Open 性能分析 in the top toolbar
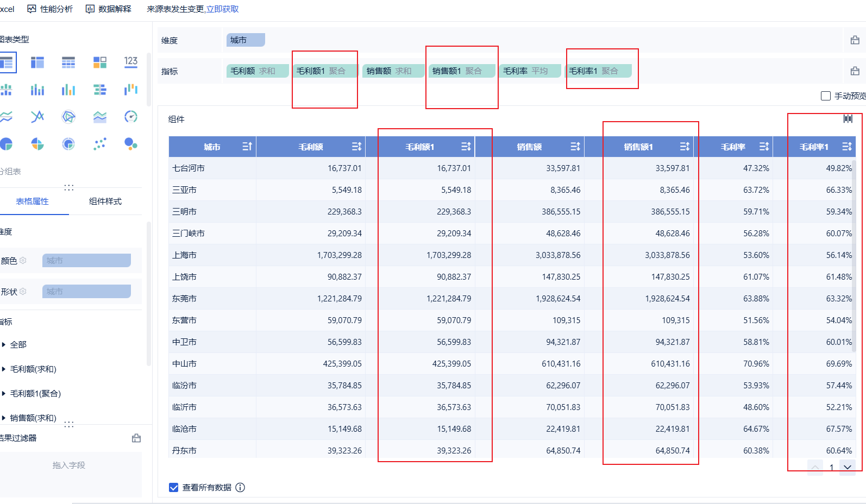Viewport: 866px width, 504px height. pyautogui.click(x=50, y=9)
